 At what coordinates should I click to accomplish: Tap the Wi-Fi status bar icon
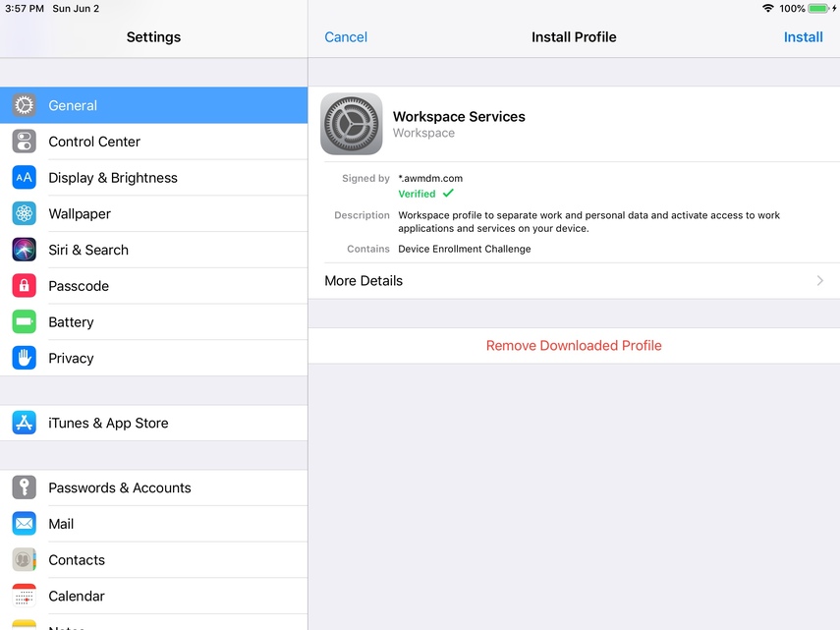767,9
